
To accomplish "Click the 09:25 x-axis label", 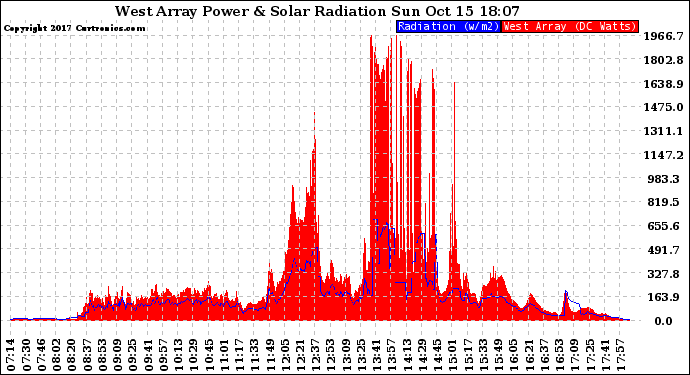I will pyautogui.click(x=133, y=355).
